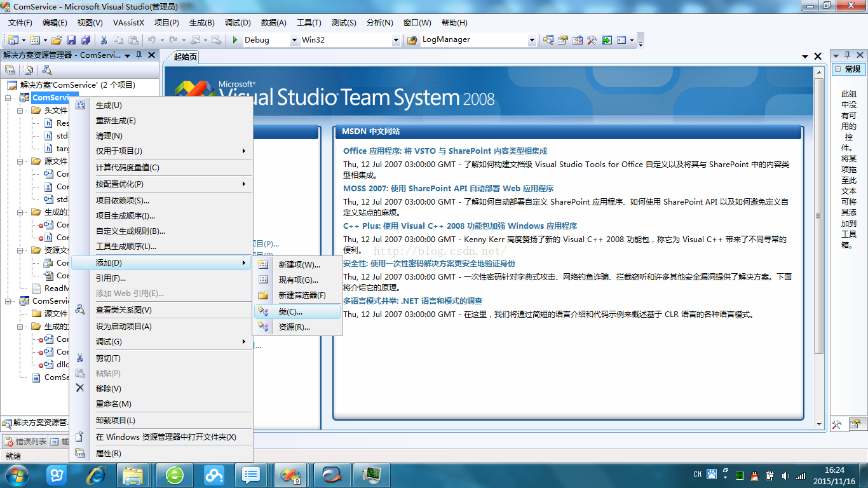868x488 pixels.
Task: Open link '多语言模式并举: .NET 语言和模式的调查'
Action: [x=412, y=301]
